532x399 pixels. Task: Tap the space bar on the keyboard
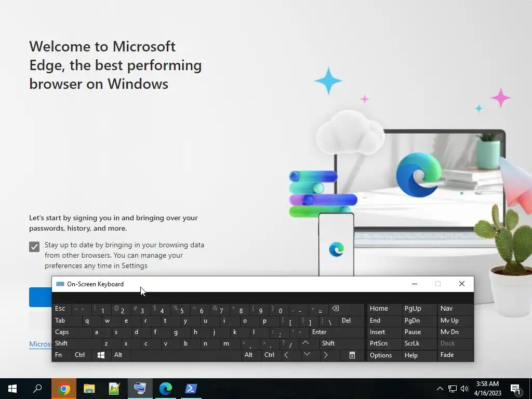coord(186,355)
